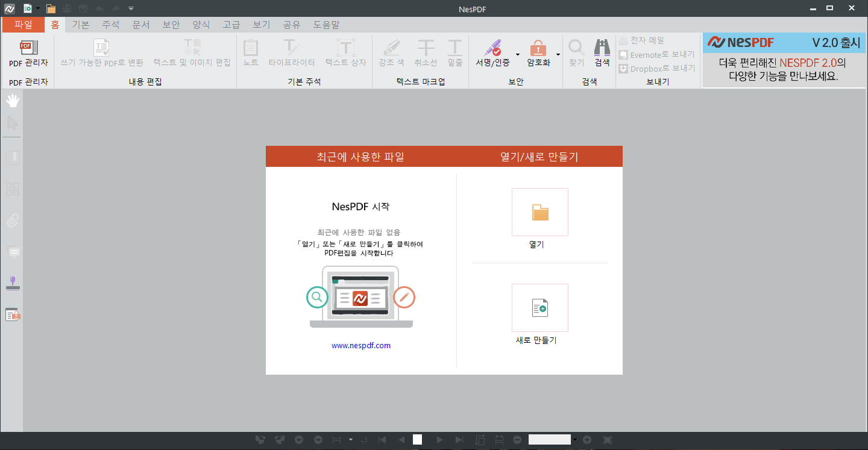Screen dimensions: 868x450
Task: Open the zoom level dropdown arrow
Action: tap(575, 440)
